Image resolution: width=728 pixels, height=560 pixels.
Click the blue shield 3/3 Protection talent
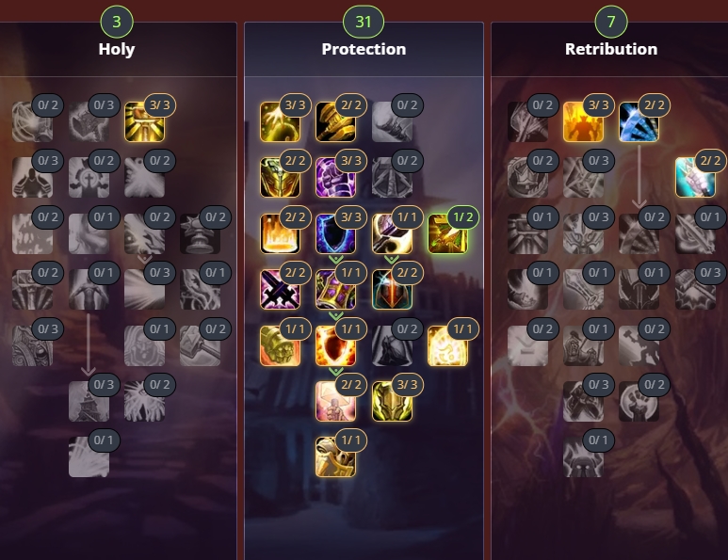coord(335,233)
